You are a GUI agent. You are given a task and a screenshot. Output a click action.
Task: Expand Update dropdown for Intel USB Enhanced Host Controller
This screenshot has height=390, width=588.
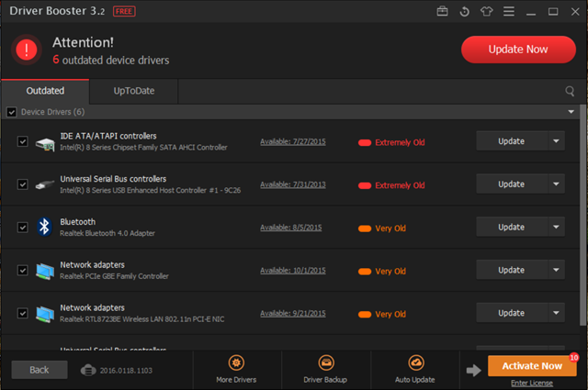[556, 184]
